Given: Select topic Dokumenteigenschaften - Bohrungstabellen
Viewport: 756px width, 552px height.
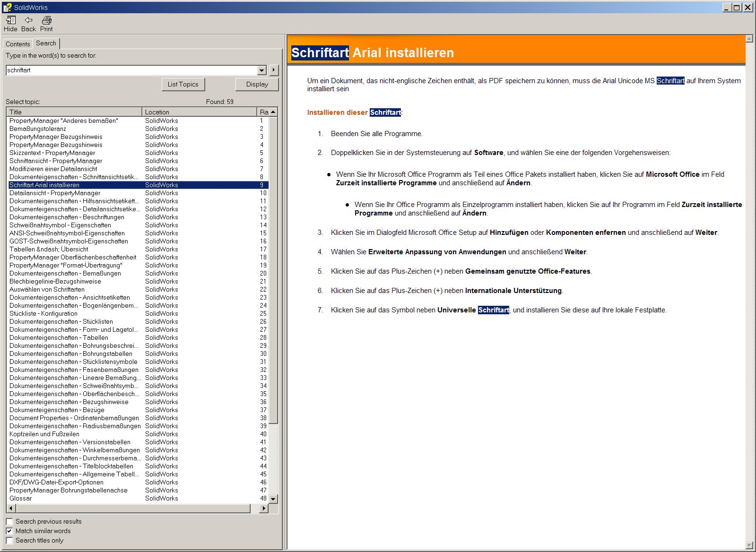Looking at the screenshot, I should pyautogui.click(x=138, y=354).
